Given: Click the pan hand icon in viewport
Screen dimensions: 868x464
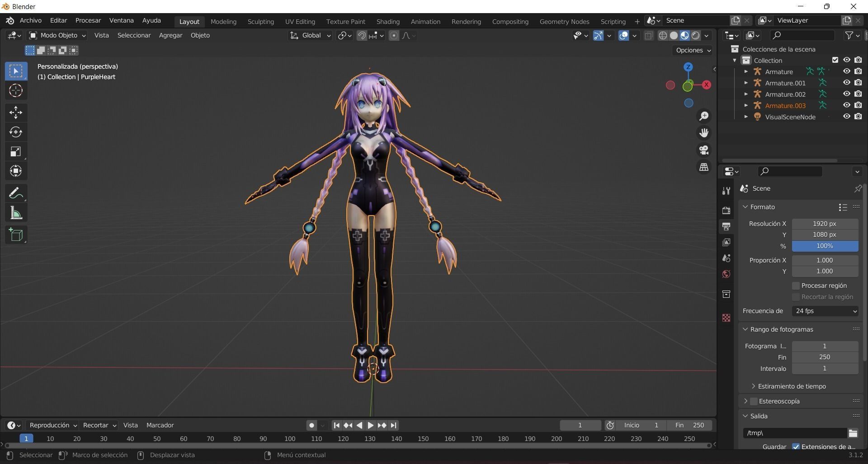Looking at the screenshot, I should pos(704,133).
